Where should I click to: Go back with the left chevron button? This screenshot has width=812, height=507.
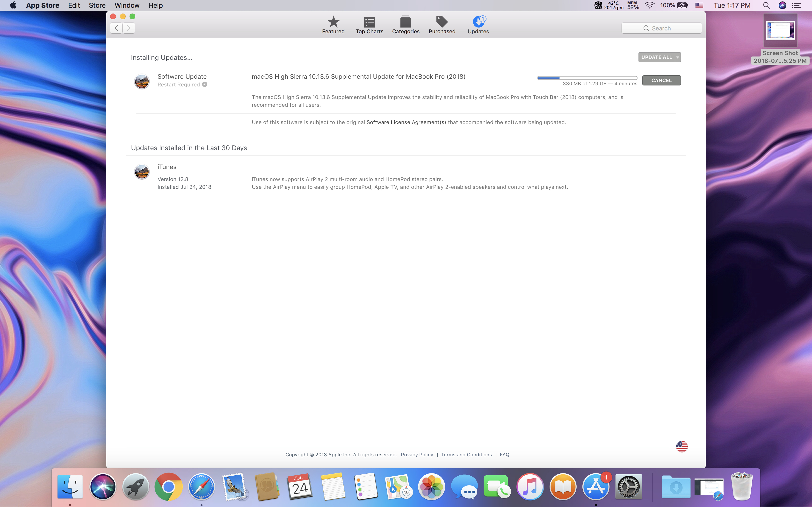tap(116, 28)
